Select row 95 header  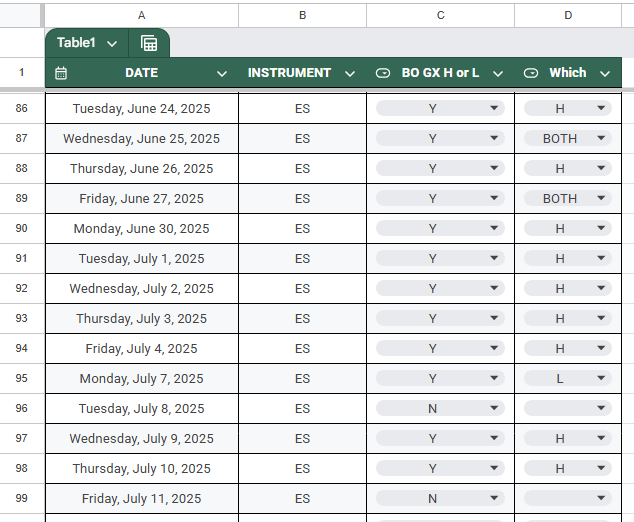point(22,379)
